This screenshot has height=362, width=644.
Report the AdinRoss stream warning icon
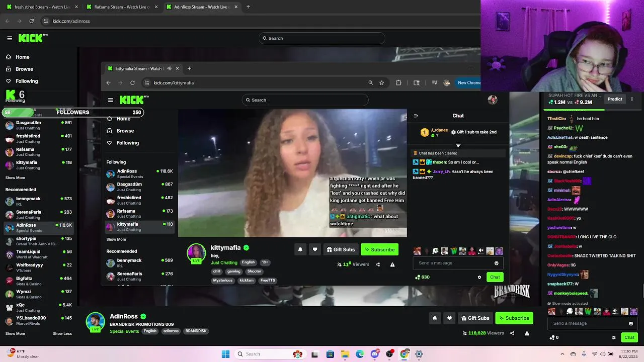pos(527,333)
